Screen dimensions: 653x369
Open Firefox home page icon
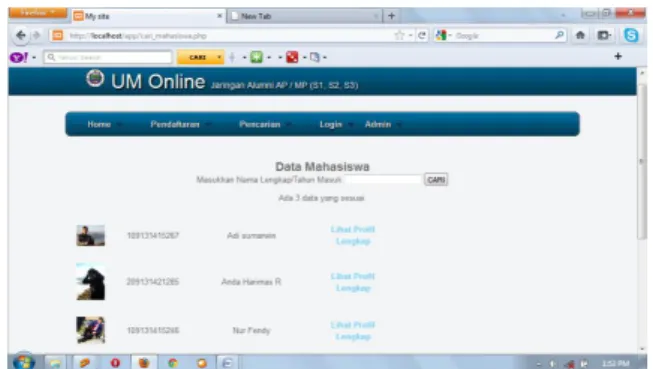click(x=580, y=35)
